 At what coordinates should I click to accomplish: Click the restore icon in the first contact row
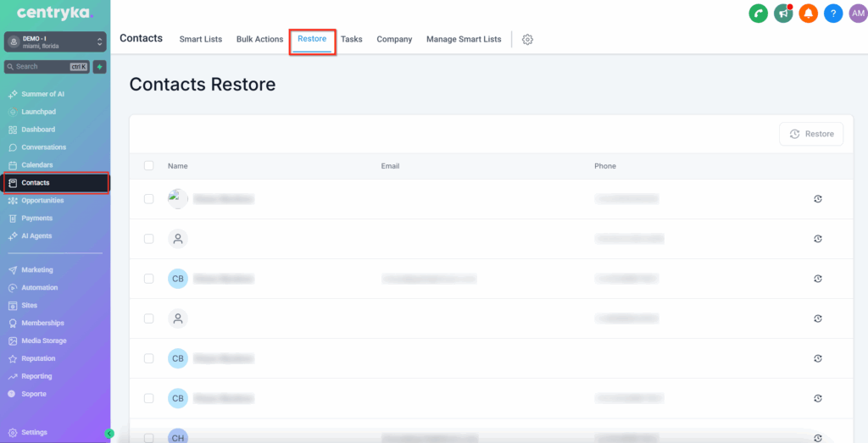818,199
